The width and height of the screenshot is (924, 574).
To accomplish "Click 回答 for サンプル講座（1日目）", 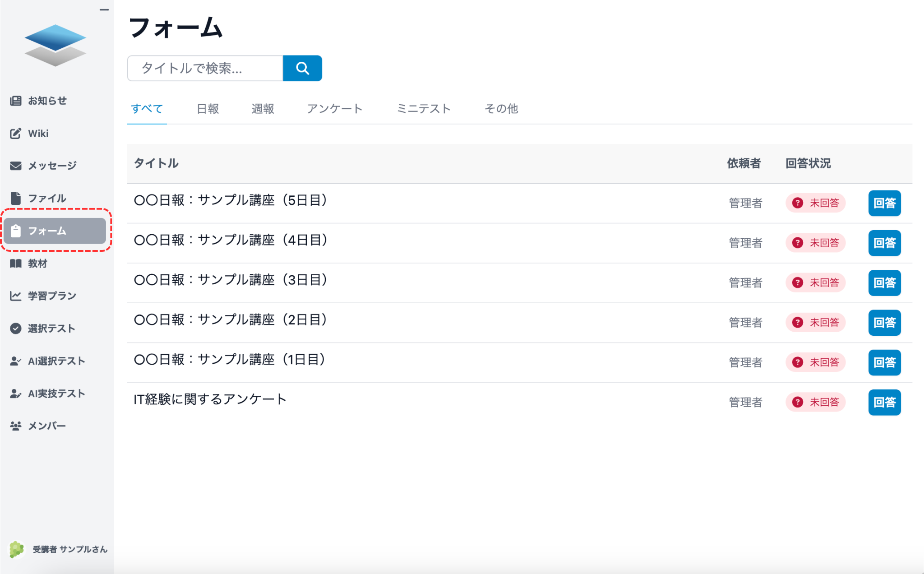I will 884,362.
